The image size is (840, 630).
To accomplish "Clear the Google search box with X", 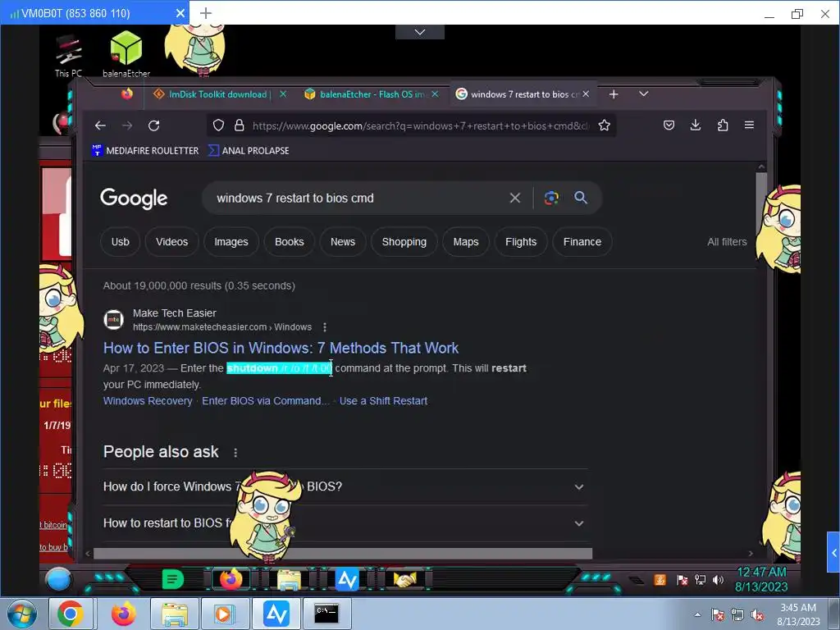I will click(515, 199).
